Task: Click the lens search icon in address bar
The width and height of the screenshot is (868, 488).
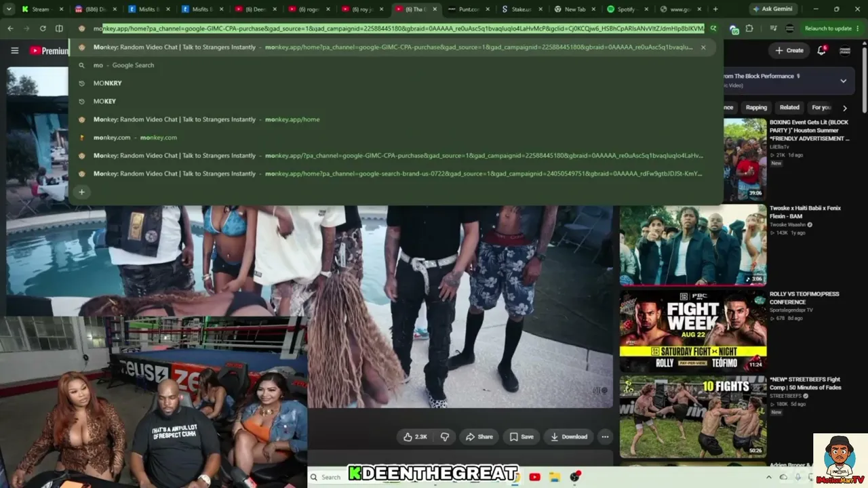Action: 713,28
